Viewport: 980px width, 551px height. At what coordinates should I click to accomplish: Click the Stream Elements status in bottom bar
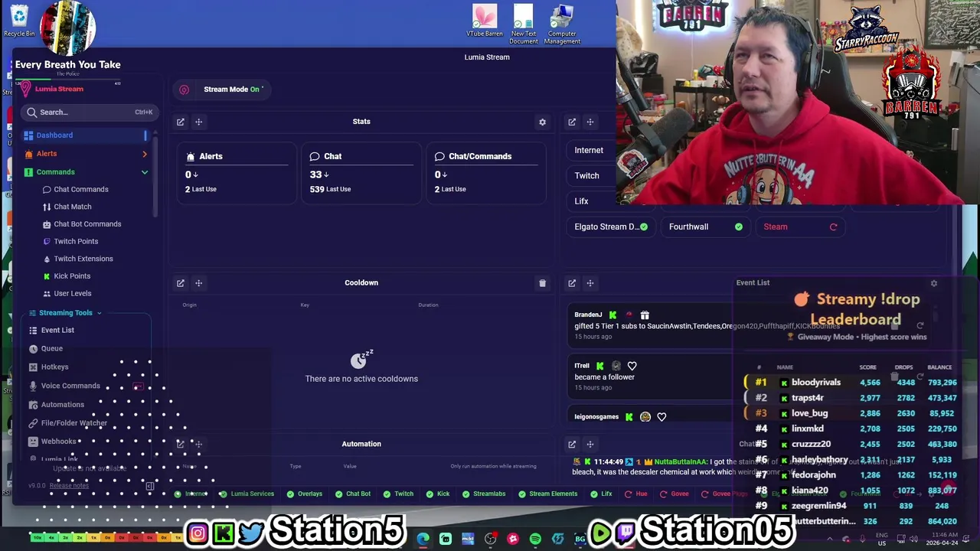(x=547, y=494)
